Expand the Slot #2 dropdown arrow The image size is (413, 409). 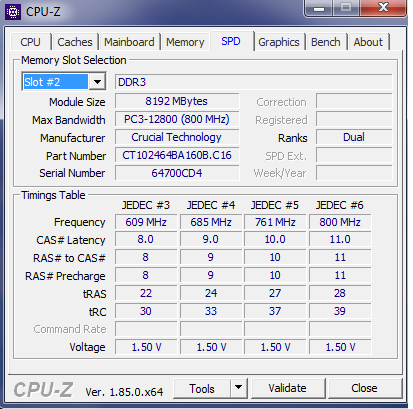tap(97, 82)
